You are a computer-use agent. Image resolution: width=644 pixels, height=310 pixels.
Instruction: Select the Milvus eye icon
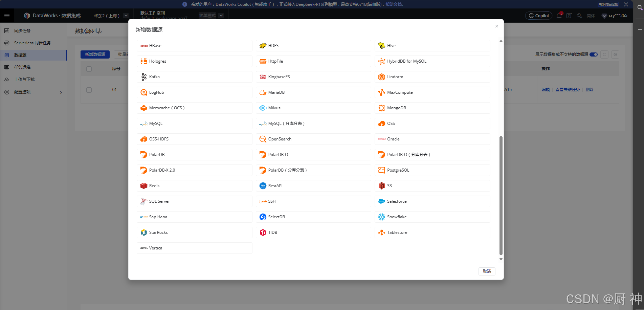pyautogui.click(x=263, y=108)
